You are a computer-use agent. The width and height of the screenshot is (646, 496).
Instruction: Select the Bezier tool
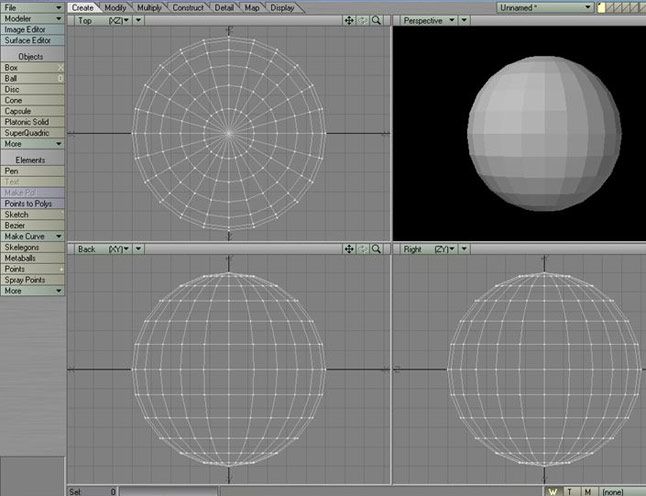coord(33,225)
